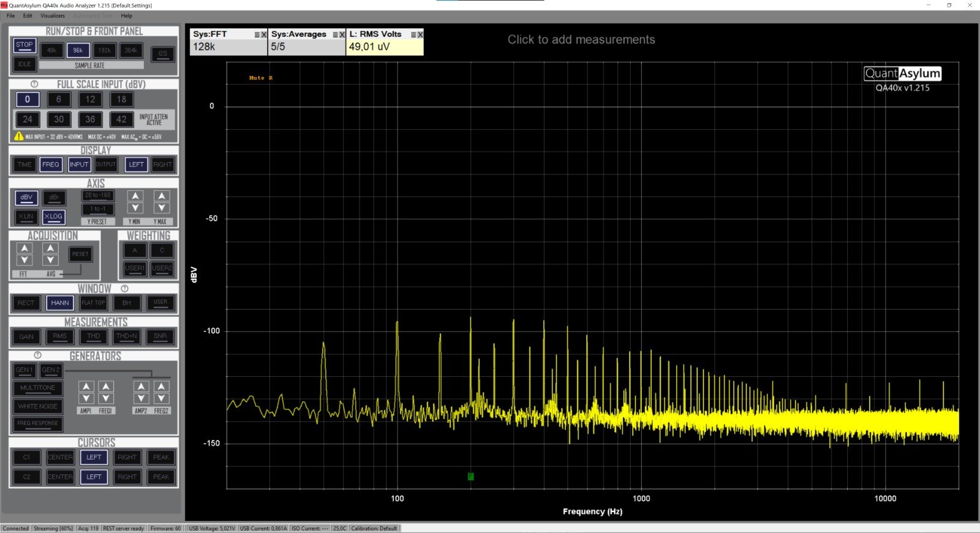This screenshot has width=980, height=533.
Task: Toggle the I2S front panel button
Action: (162, 54)
